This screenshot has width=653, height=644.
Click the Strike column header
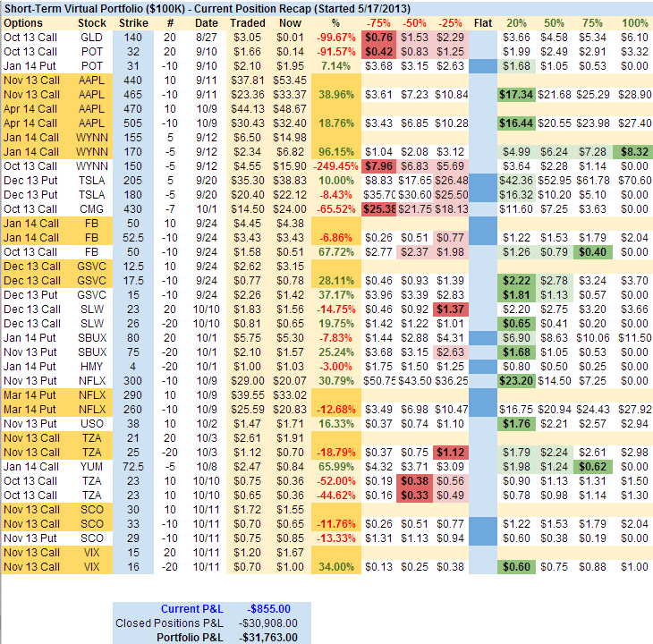coord(133,22)
